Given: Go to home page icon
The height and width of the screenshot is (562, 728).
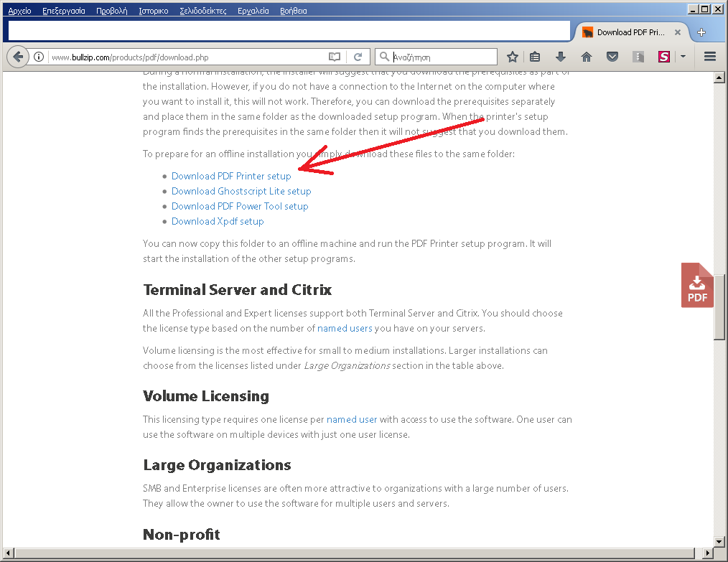Looking at the screenshot, I should [x=587, y=57].
